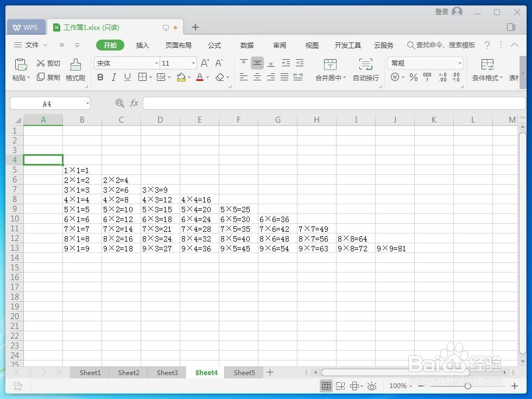Open new document tab with plus button
532x399 pixels.
pos(195,27)
